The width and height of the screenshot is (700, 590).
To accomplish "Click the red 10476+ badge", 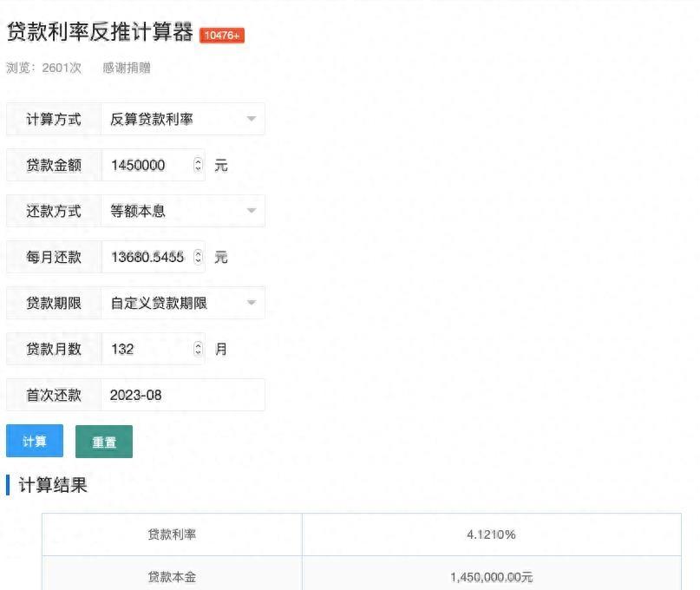I will [x=221, y=36].
